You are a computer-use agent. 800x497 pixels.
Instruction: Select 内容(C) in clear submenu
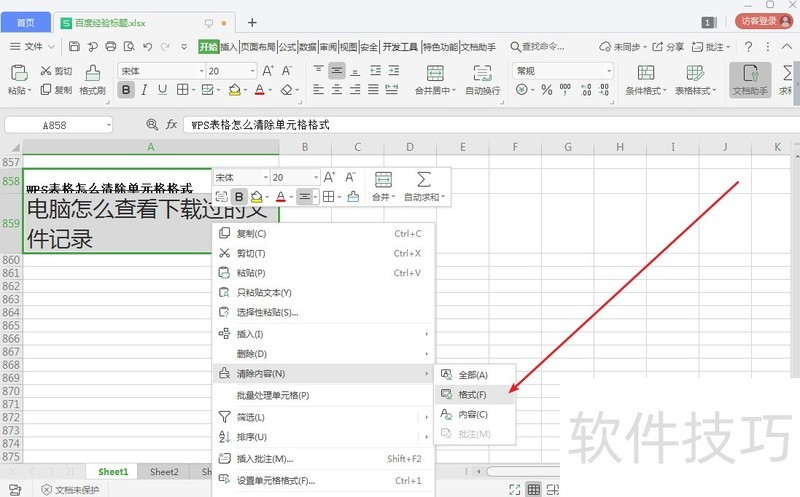click(475, 414)
